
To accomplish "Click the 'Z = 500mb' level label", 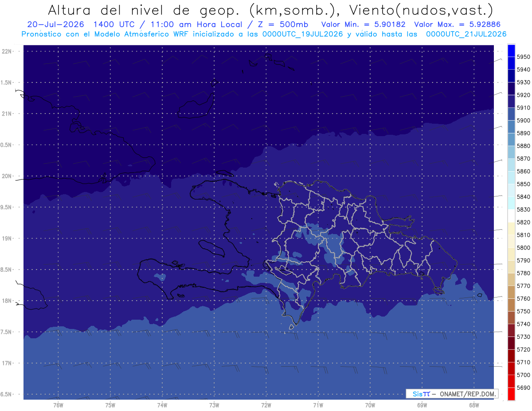I will [x=283, y=24].
